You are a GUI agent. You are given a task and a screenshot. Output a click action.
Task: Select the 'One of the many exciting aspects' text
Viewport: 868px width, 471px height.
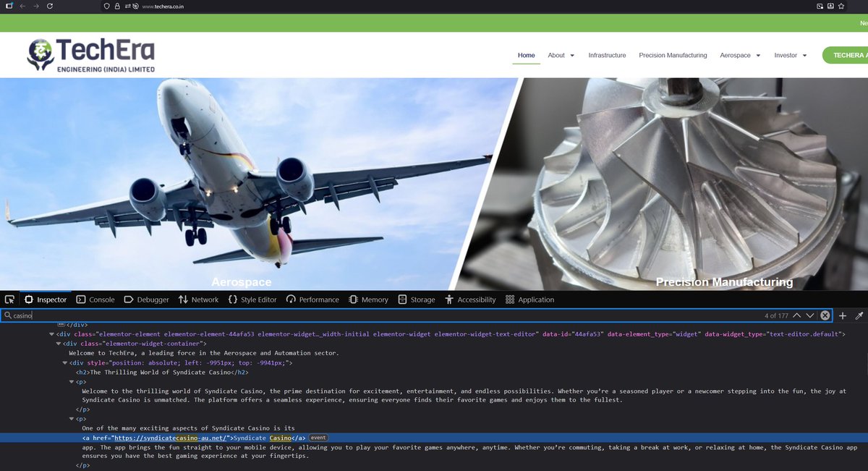click(x=188, y=428)
